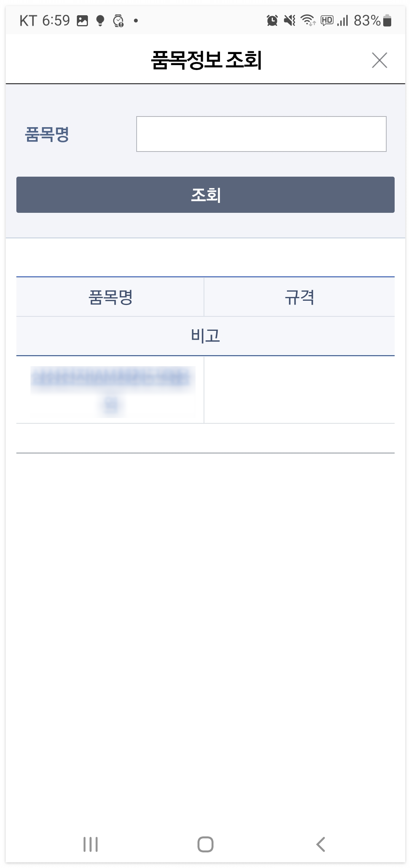Select the blurred item name result row
The image size is (411, 868).
click(110, 390)
